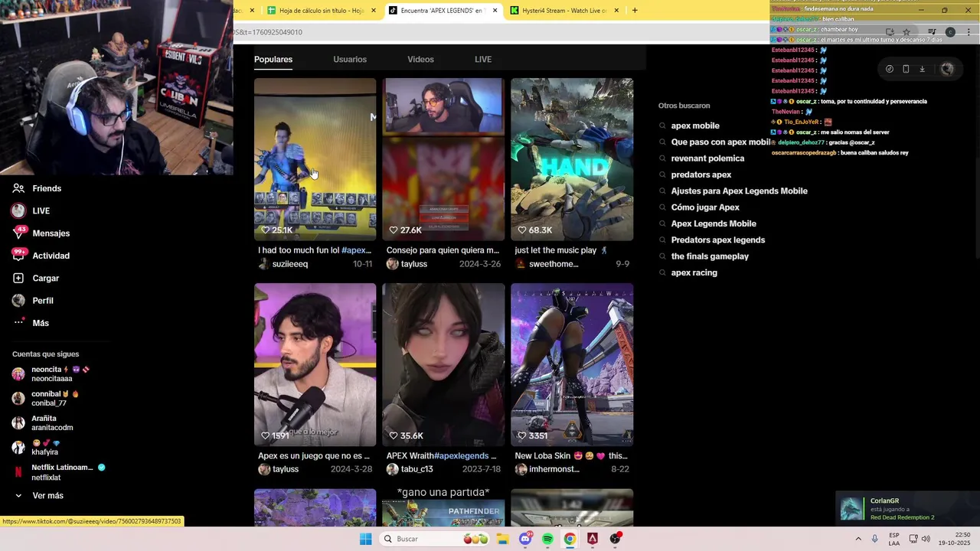Open the media control icon in Chrome
Viewport: 980px width, 551px height.
click(x=932, y=32)
